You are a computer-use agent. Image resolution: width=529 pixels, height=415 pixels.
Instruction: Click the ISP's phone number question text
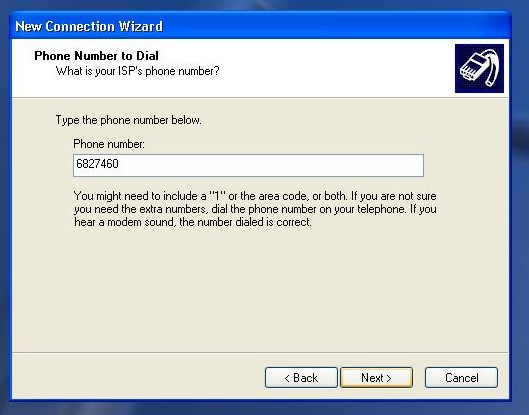pyautogui.click(x=137, y=71)
